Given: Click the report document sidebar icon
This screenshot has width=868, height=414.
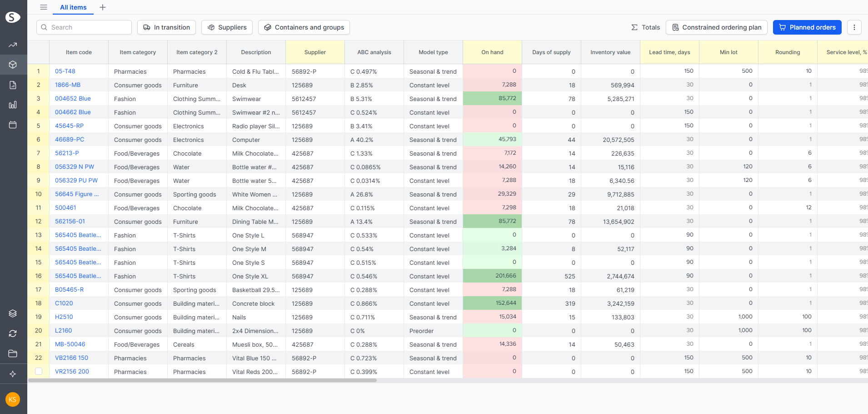Looking at the screenshot, I should point(13,85).
